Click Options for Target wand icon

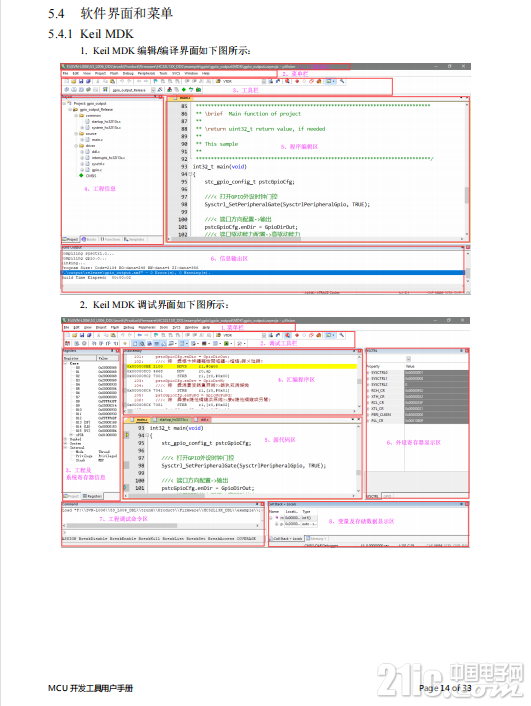click(160, 90)
